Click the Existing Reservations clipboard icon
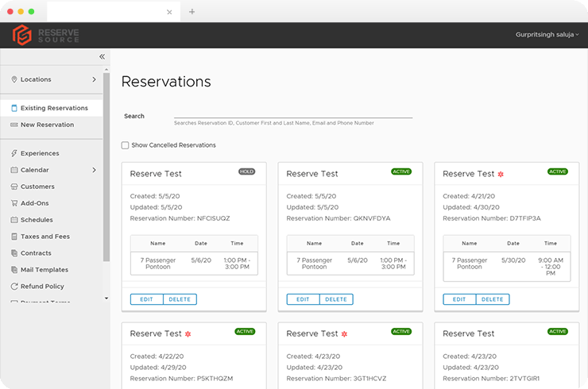 click(x=14, y=108)
